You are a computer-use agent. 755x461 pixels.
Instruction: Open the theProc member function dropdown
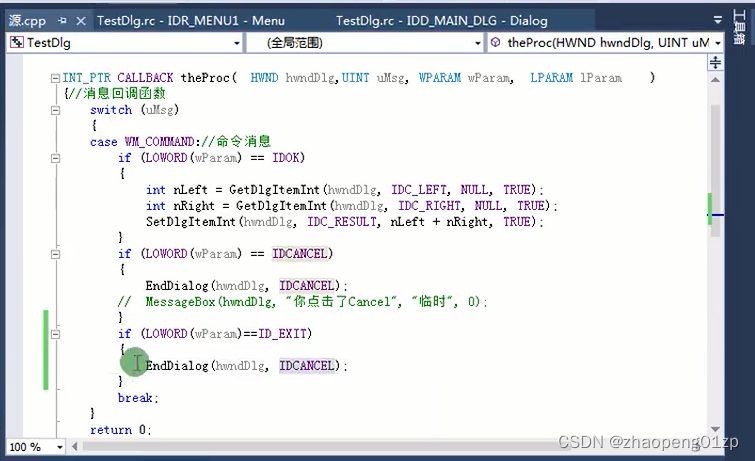[x=717, y=43]
